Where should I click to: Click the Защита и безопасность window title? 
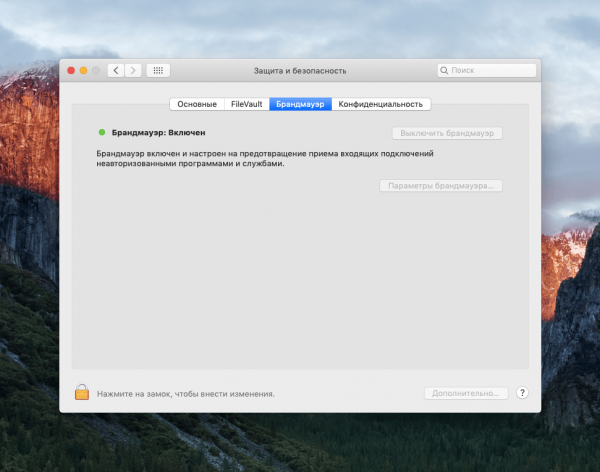[x=300, y=71]
